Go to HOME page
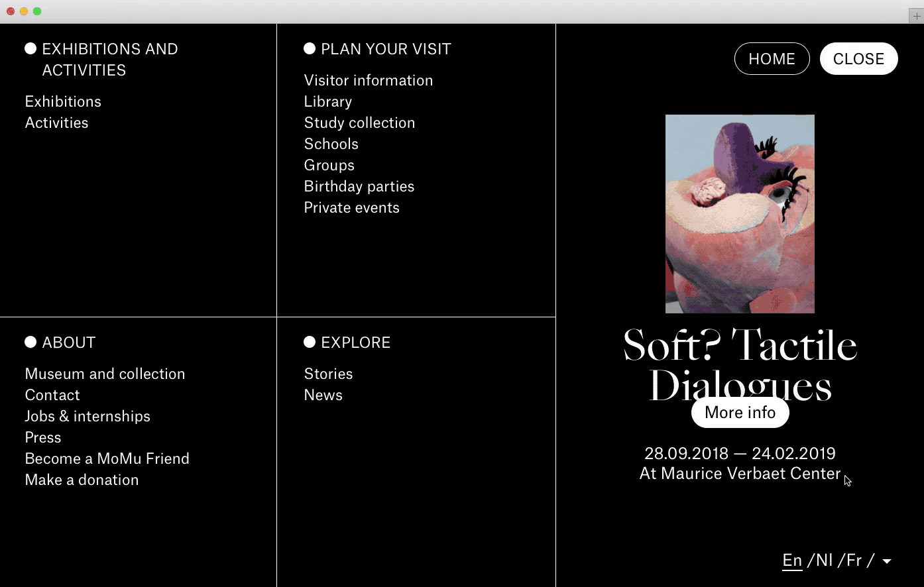924x587 pixels. pos(772,59)
